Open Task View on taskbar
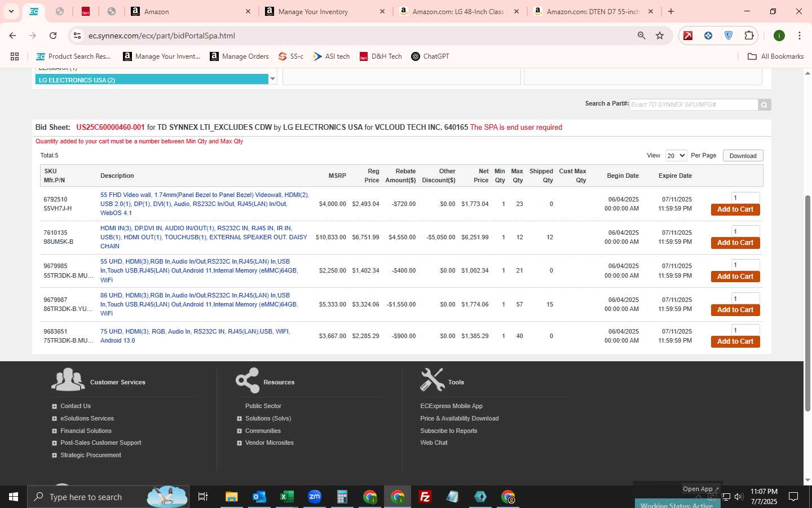The width and height of the screenshot is (812, 508). pos(203,497)
